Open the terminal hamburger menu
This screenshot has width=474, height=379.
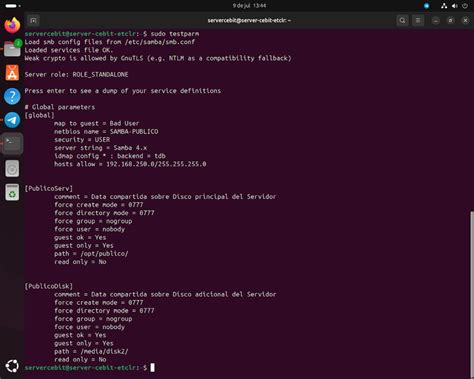pyautogui.click(x=418, y=21)
